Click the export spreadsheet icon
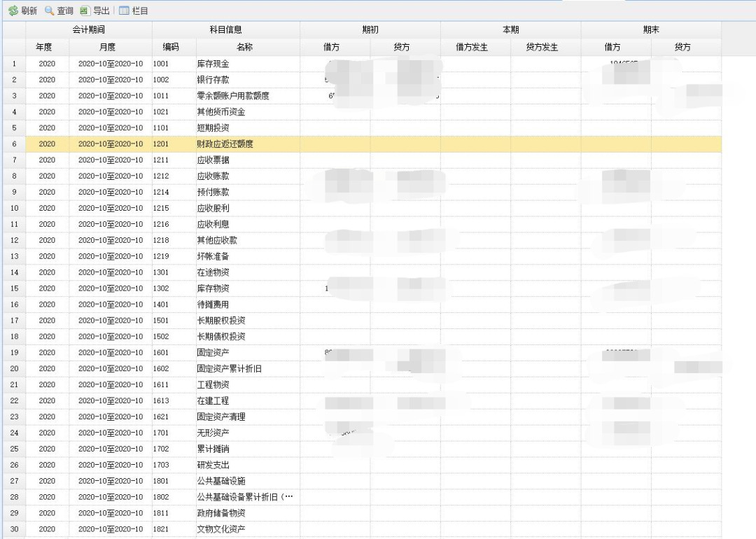Screen dimensions: 756x539 (x=85, y=10)
